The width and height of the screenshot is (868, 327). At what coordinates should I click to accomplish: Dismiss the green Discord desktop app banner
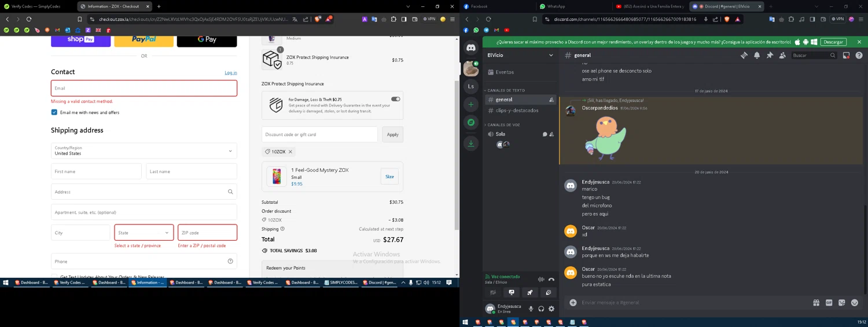tap(859, 42)
